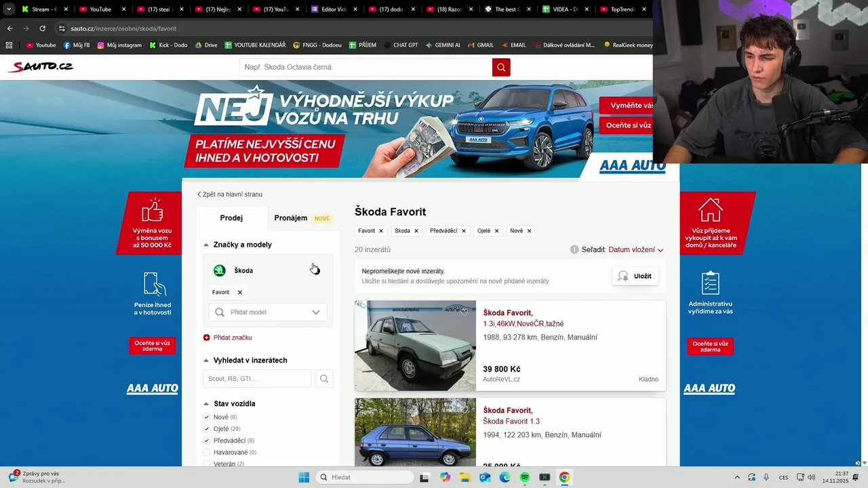Click the info icon beside Seřadit
The height and width of the screenshot is (488, 868).
(x=574, y=249)
